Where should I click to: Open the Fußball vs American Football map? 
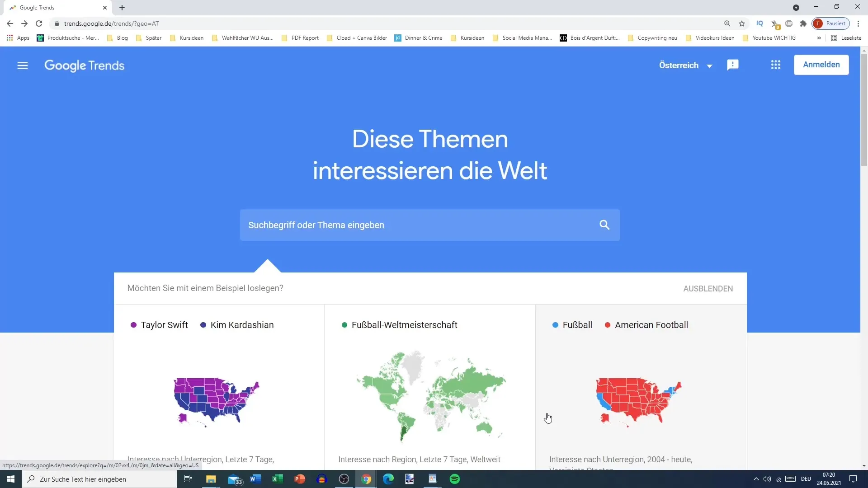[638, 402]
